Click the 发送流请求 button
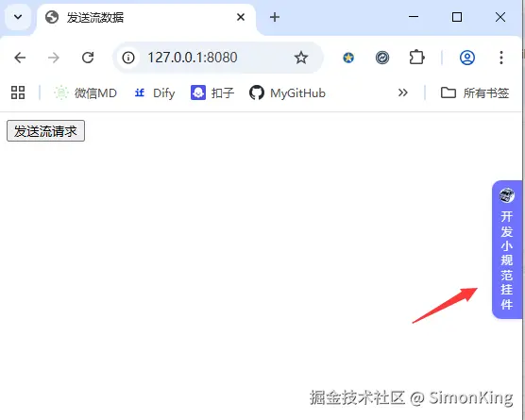The image size is (525, 420). coord(45,131)
